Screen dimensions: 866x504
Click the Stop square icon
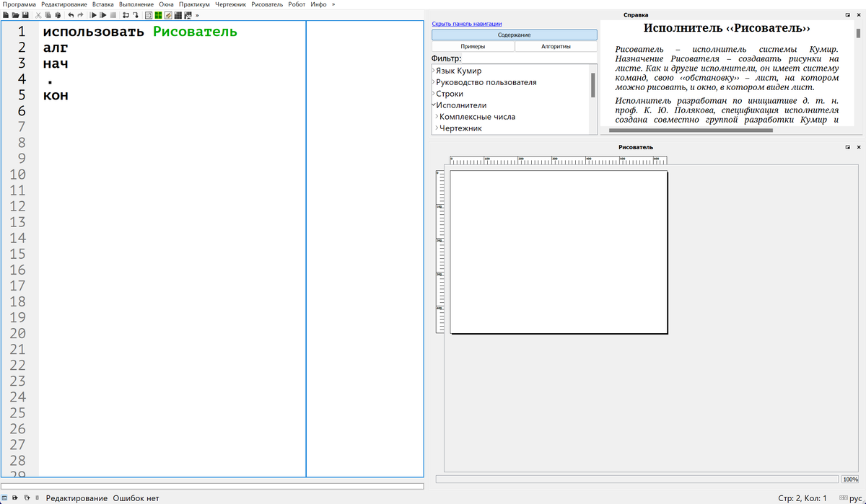click(113, 15)
